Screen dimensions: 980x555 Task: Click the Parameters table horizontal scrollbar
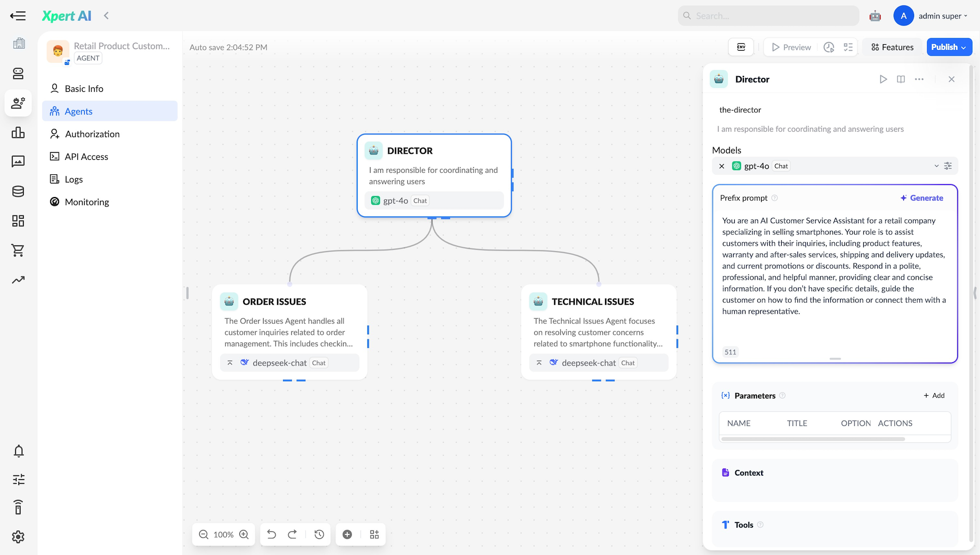[x=813, y=439]
